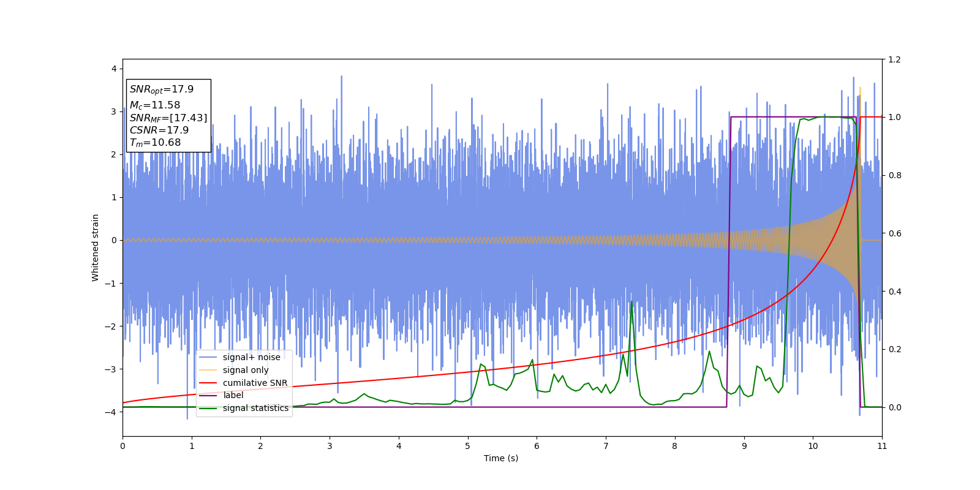Click the 0.8 tick on the right axis
The height and width of the screenshot is (490, 980).
point(894,175)
